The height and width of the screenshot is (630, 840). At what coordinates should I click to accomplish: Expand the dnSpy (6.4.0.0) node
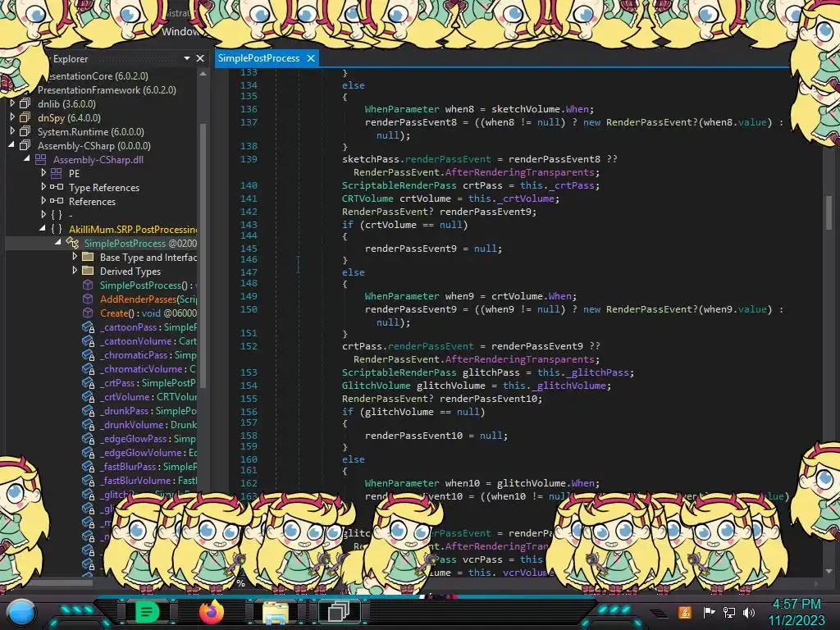click(x=12, y=116)
